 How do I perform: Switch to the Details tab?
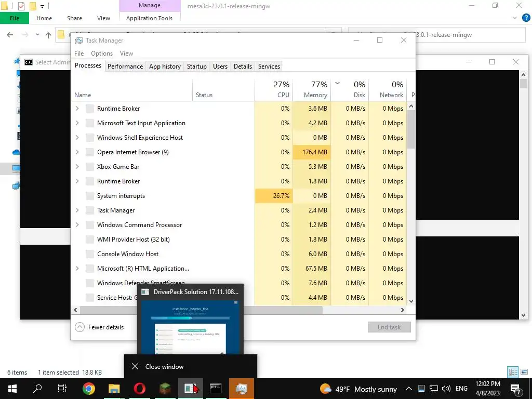[x=243, y=66]
